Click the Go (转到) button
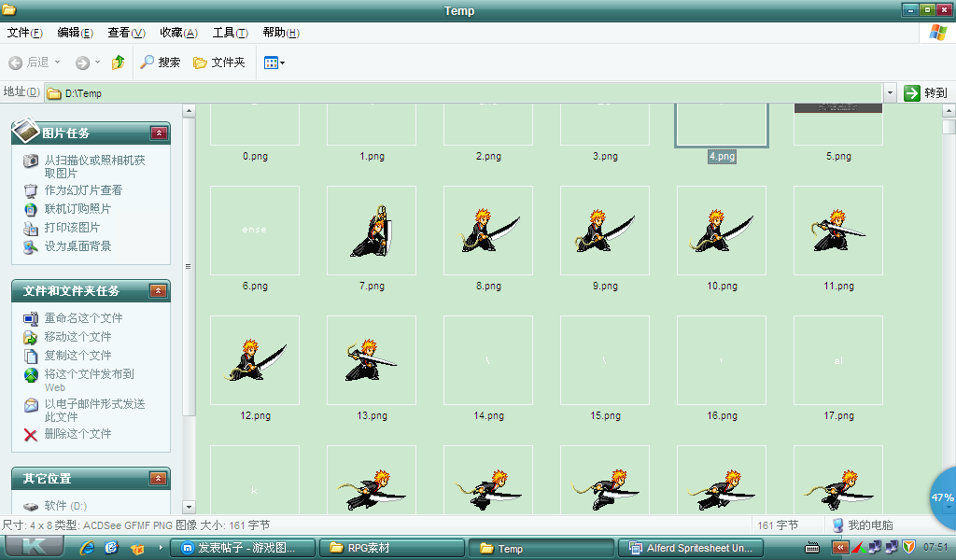Image resolution: width=956 pixels, height=560 pixels. tap(925, 93)
